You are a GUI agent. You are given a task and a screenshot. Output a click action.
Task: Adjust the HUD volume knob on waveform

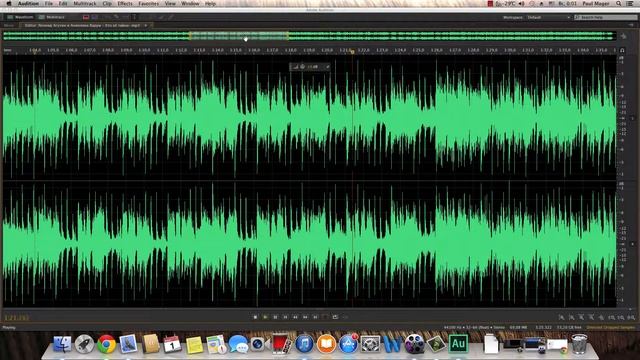click(302, 67)
